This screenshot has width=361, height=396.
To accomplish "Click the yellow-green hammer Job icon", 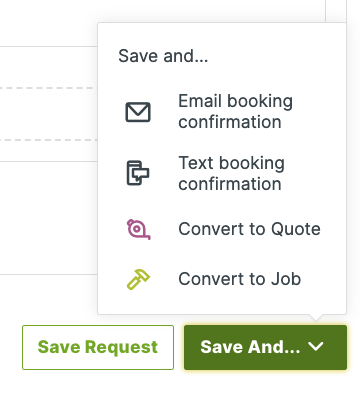I will coord(138,279).
